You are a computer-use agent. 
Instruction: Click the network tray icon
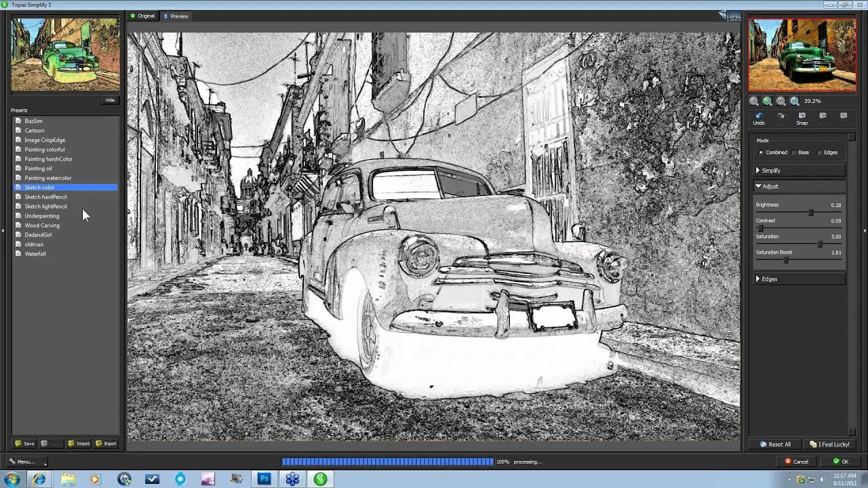point(812,479)
